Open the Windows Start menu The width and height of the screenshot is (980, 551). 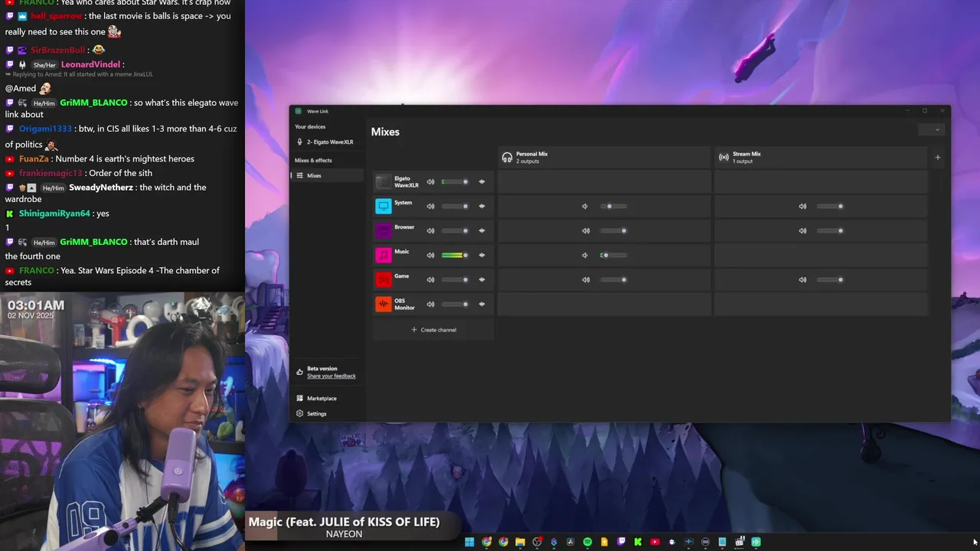pyautogui.click(x=469, y=542)
